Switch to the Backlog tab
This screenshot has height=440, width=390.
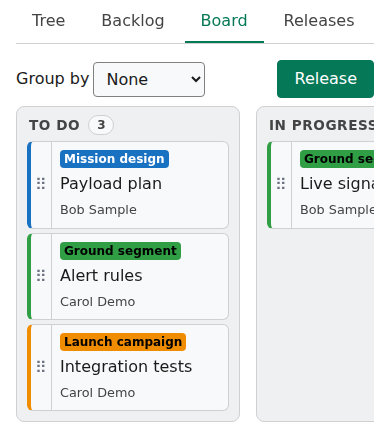tap(133, 21)
